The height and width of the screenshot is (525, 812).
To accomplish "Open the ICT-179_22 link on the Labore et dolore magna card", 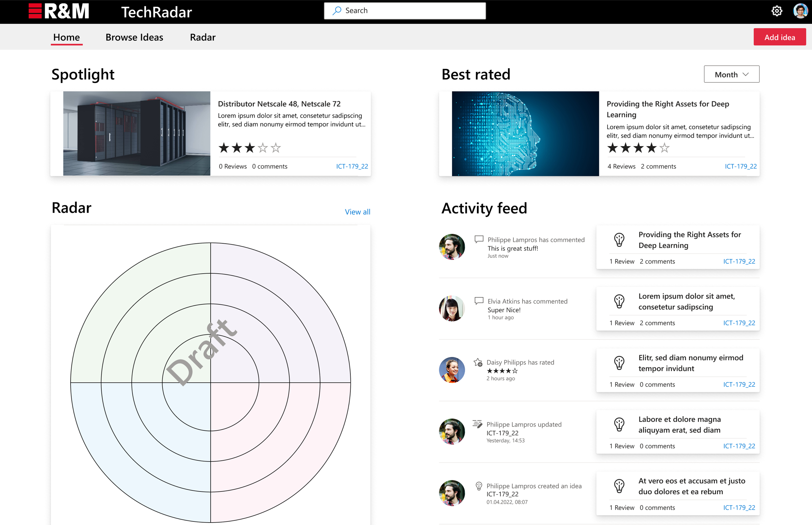I will (739, 446).
